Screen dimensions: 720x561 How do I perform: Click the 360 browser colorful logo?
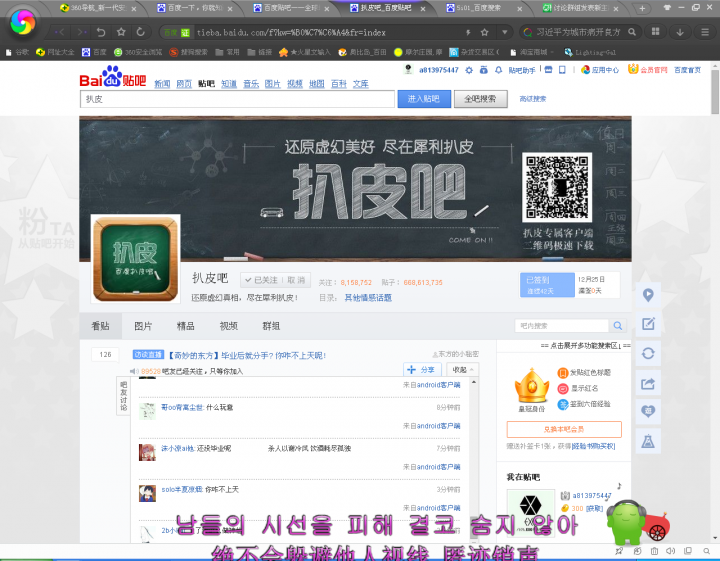22,22
